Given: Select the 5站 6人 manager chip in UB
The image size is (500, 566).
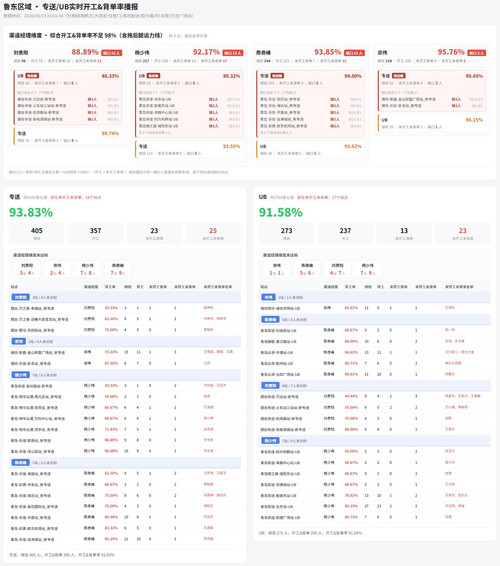Looking at the screenshot, I should click(x=307, y=269).
